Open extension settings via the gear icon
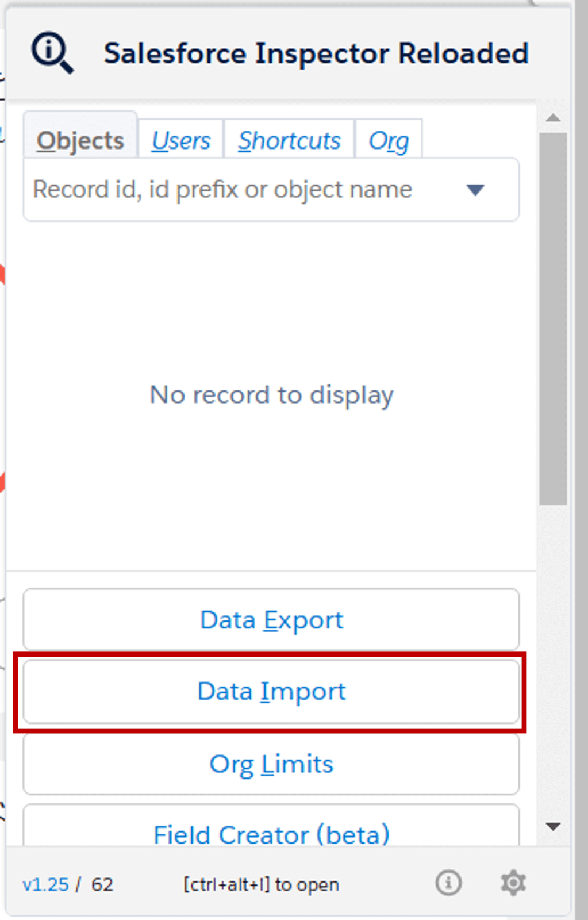The width and height of the screenshot is (588, 920). pyautogui.click(x=512, y=883)
